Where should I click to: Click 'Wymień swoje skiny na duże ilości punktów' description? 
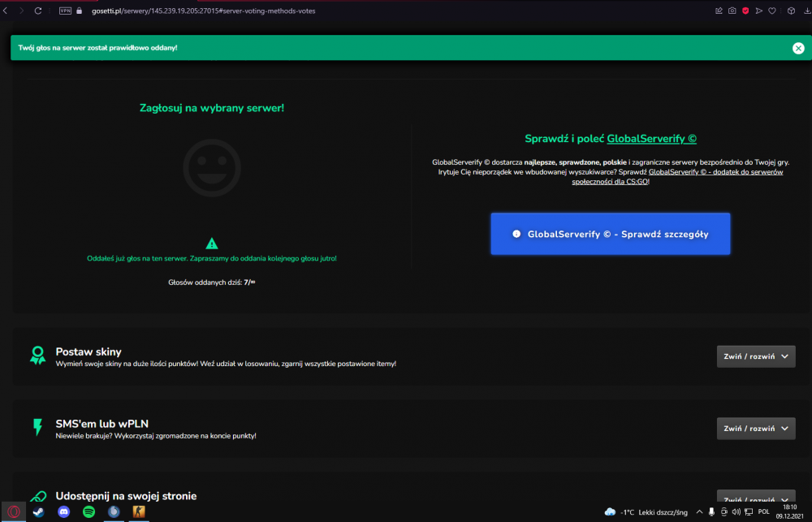click(226, 364)
